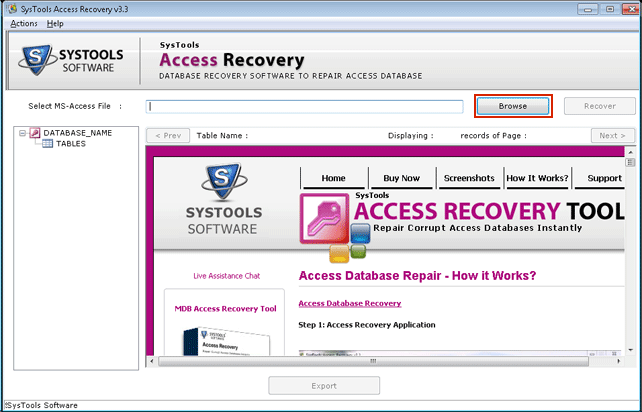Click 'SysTools Software' status bar text

[x=43, y=405]
